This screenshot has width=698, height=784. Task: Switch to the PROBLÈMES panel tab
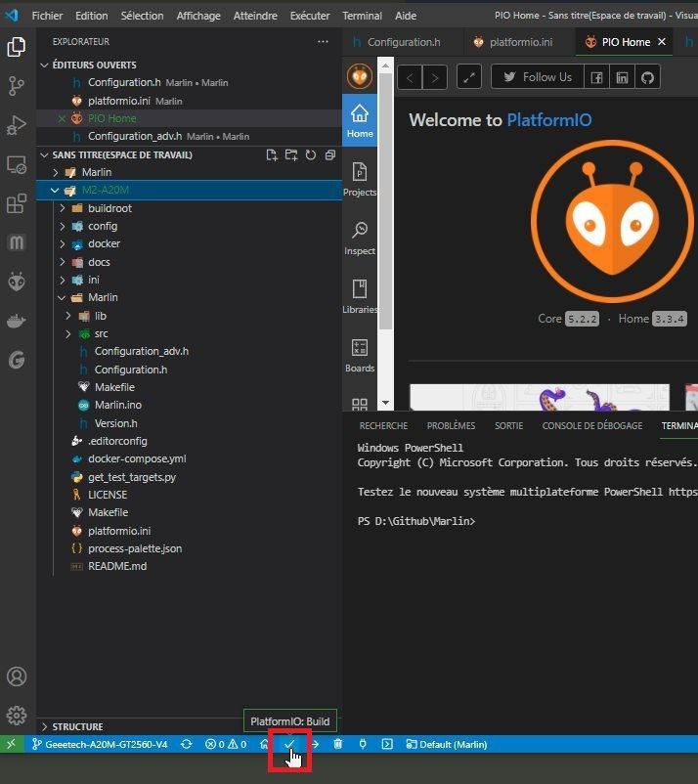tap(451, 426)
